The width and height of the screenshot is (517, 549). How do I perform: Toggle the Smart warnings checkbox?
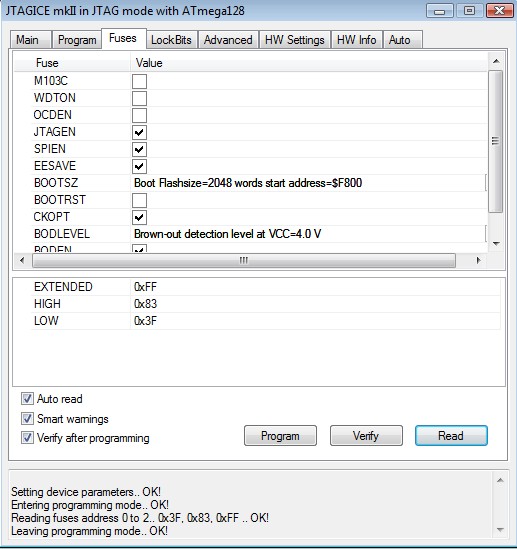27,418
